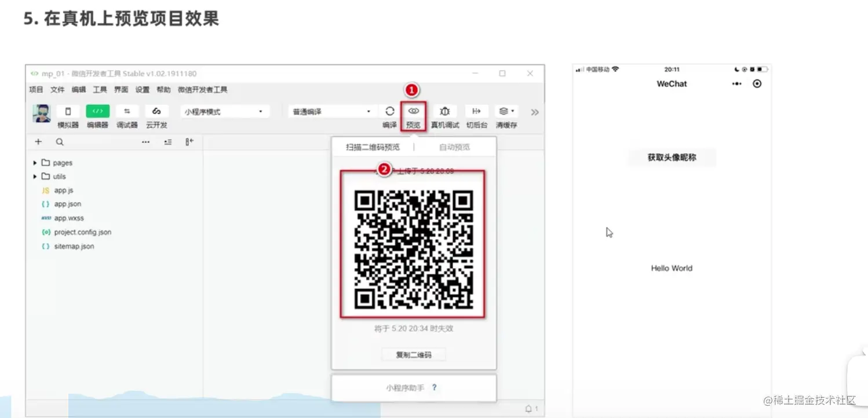Open the 界面 menu
The width and height of the screenshot is (868, 418).
(121, 90)
